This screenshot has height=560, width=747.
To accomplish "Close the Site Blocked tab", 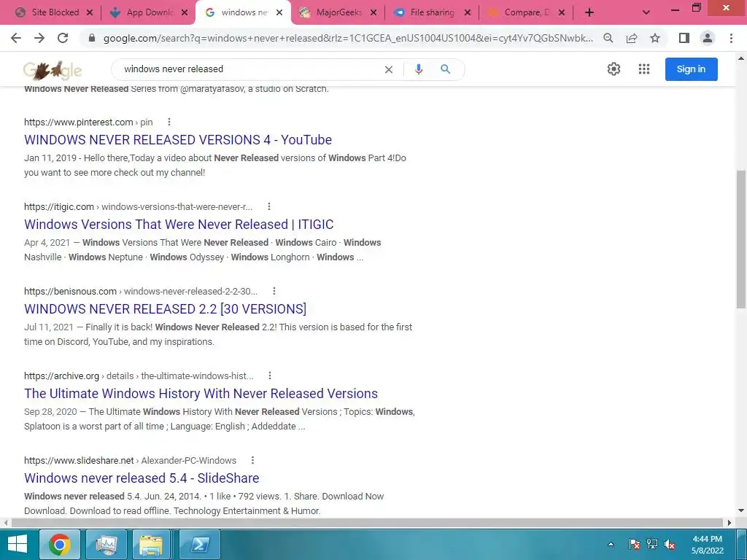I will click(x=90, y=13).
